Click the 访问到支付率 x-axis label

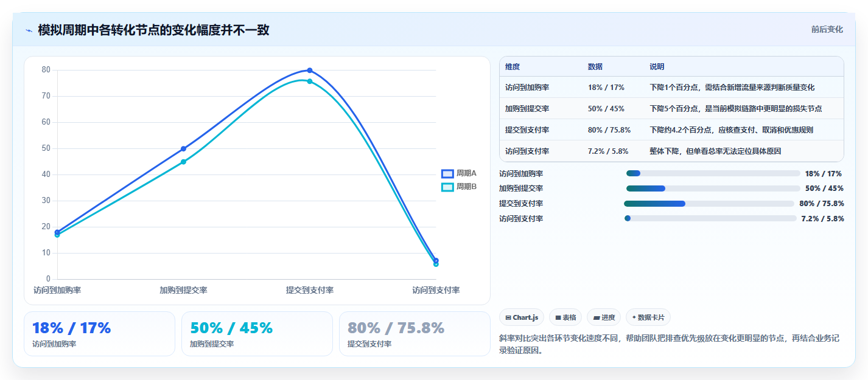(436, 291)
